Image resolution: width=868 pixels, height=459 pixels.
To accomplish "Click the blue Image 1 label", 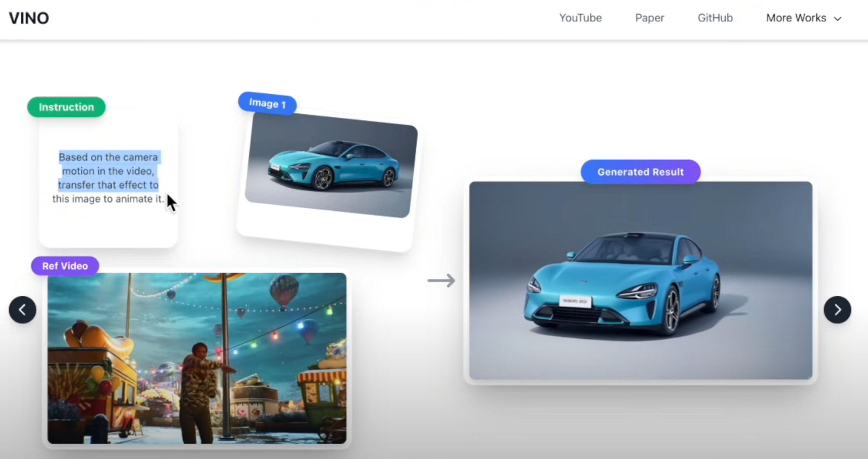I will 267,104.
